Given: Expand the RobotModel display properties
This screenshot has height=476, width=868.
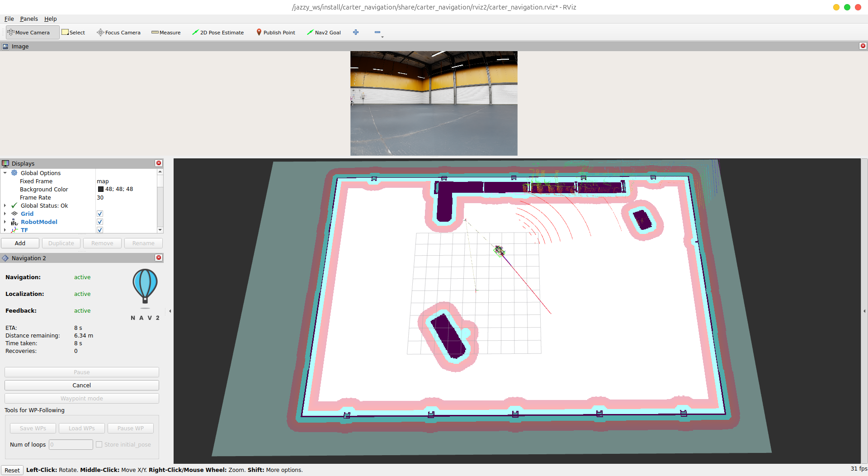Looking at the screenshot, I should coord(5,222).
